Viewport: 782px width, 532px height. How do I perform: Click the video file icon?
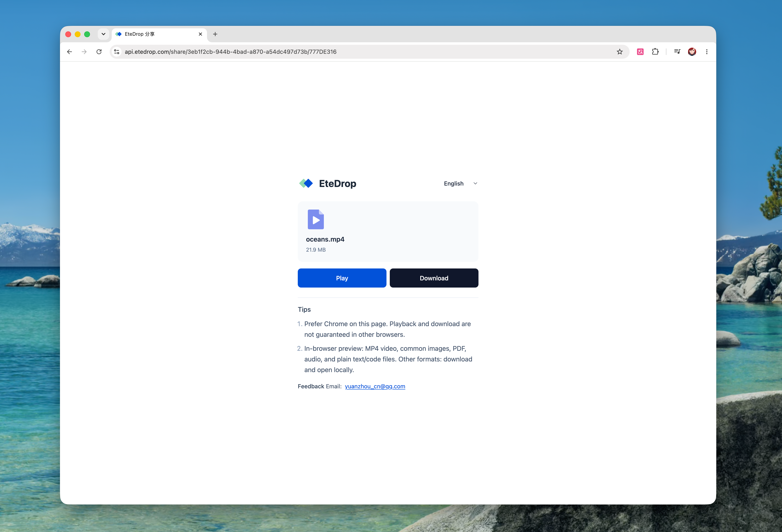pos(316,219)
